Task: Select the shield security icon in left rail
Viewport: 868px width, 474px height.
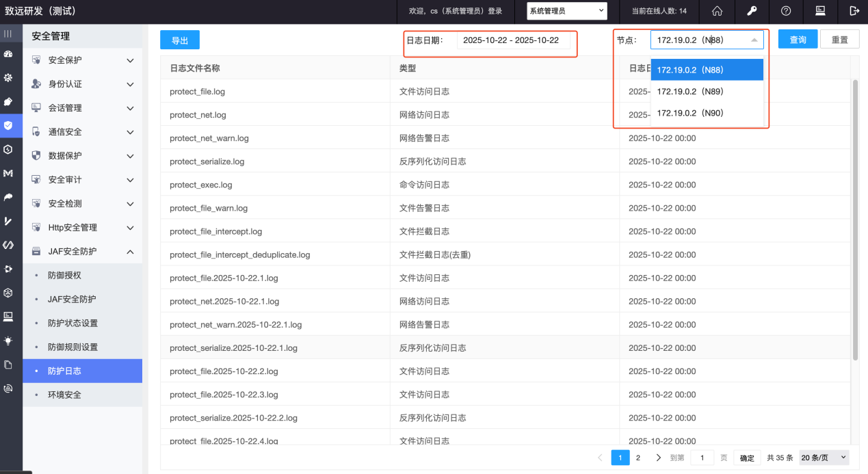Action: 8,125
